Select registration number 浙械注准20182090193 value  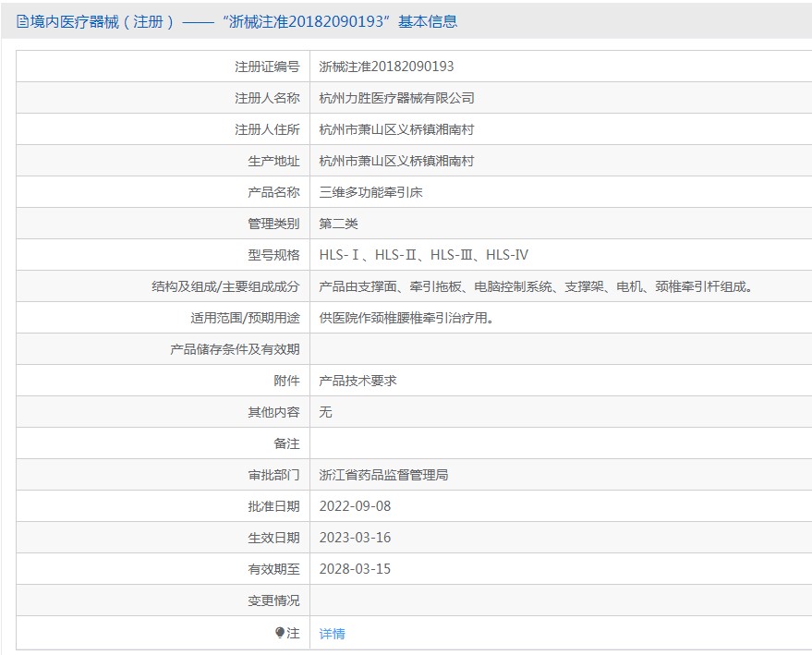pos(386,67)
